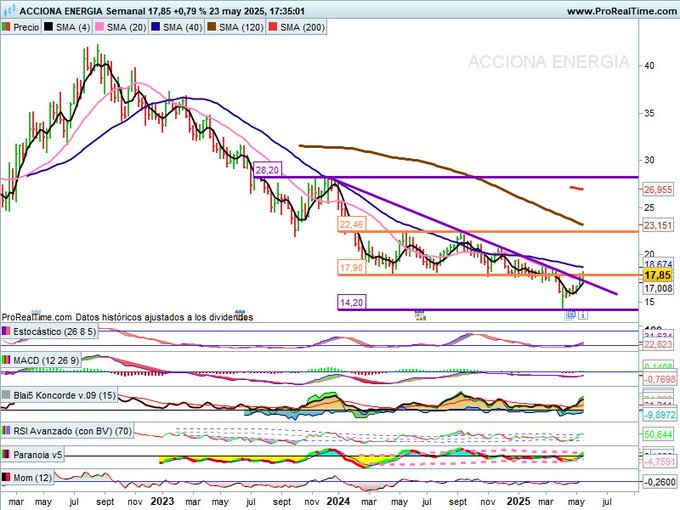Click the Blai5 Koncorde v.09 indicator icon

(x=6, y=395)
